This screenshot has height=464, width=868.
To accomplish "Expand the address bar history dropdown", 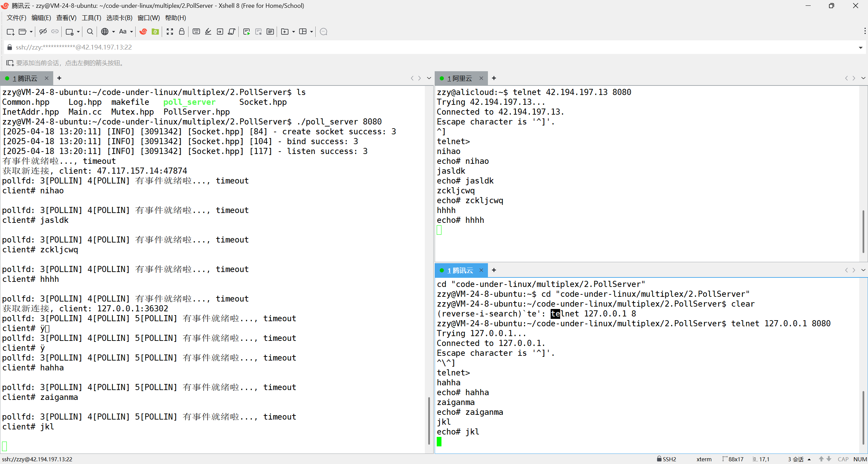I will (x=861, y=47).
